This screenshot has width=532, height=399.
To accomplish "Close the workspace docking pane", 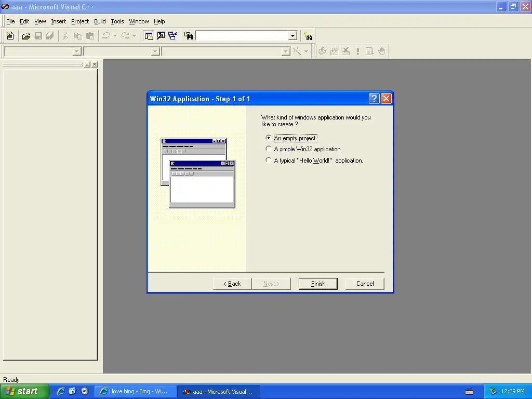I will [95, 64].
